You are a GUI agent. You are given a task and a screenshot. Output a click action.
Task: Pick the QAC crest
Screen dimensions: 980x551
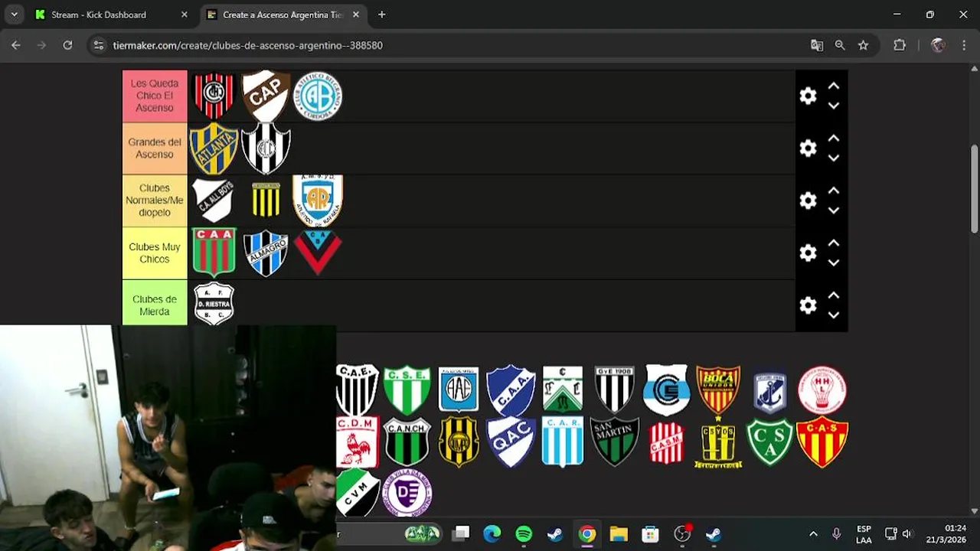tap(511, 442)
